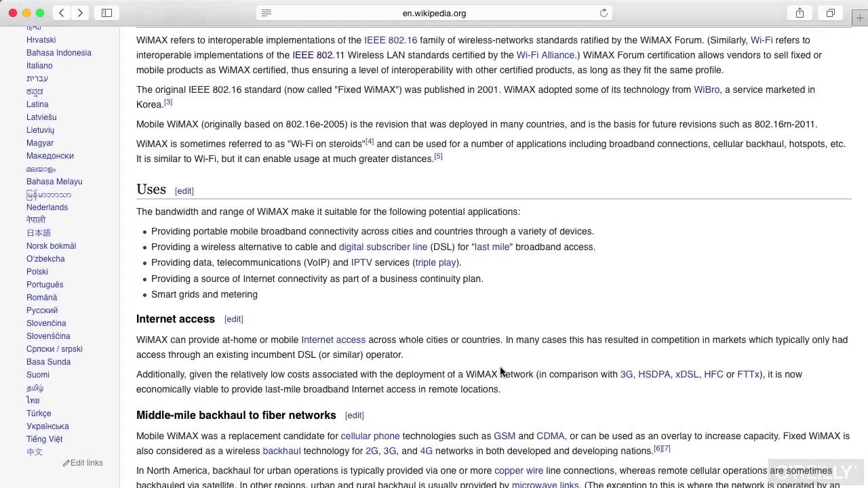This screenshot has height=488, width=868.
Task: Switch to Suomi language
Action: point(38,375)
